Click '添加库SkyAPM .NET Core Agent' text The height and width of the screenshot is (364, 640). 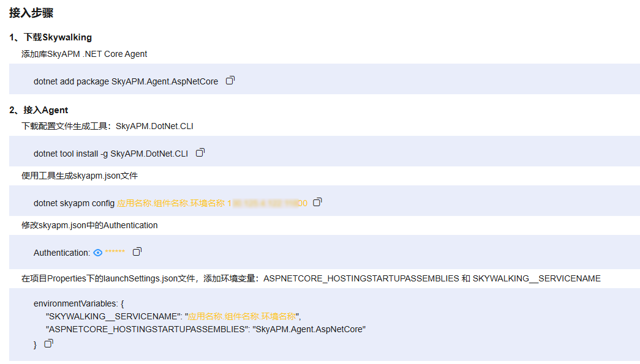(84, 54)
